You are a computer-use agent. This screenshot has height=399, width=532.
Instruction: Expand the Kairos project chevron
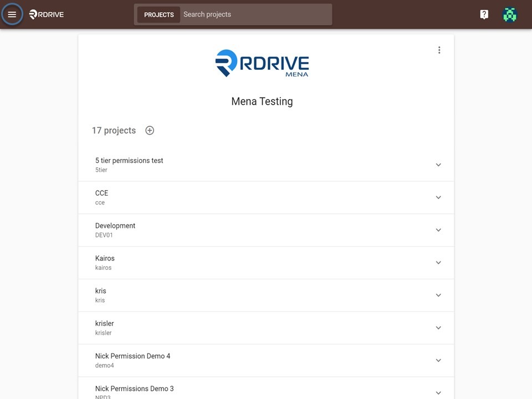438,263
